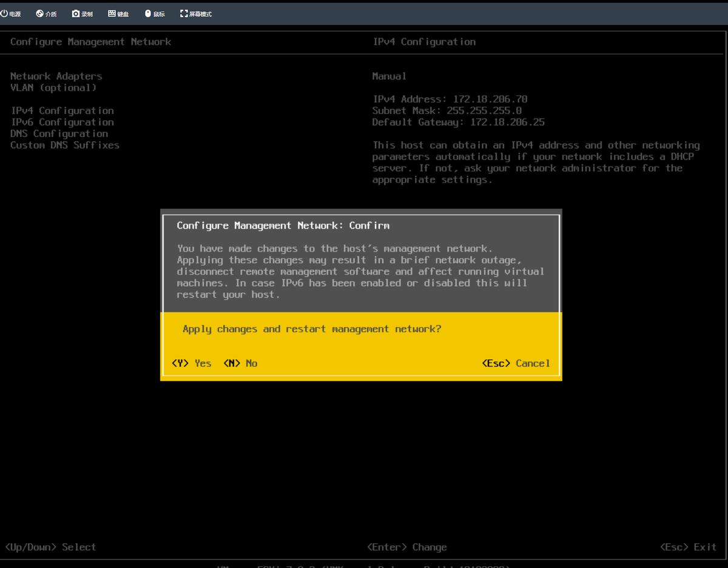Select Custom DNS Suffixes
Screen dimensions: 728x568
coord(64,145)
